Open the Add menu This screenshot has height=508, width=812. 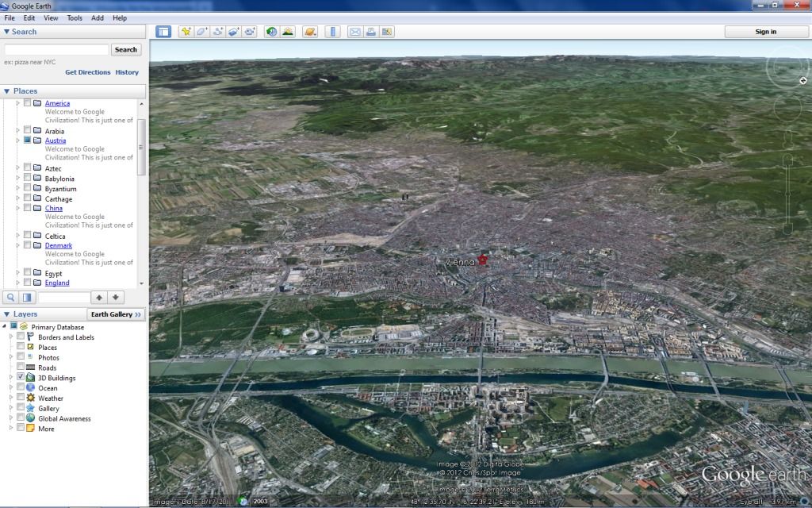tap(98, 17)
